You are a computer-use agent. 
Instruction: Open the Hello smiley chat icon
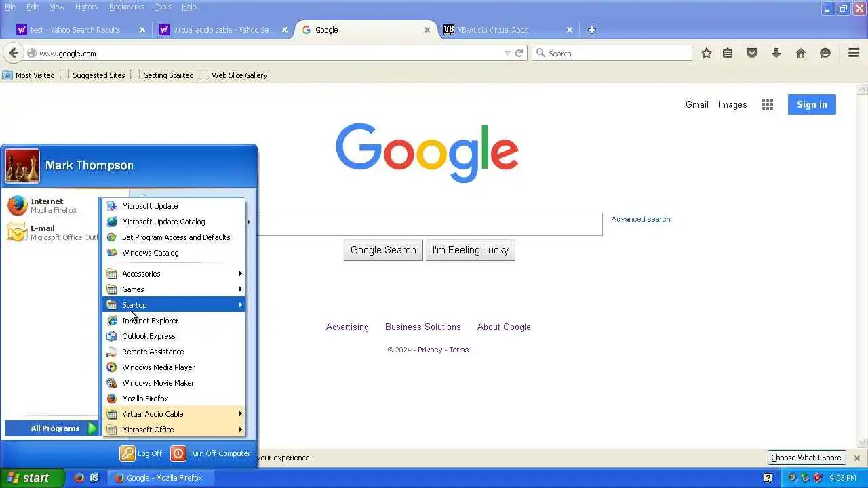[x=825, y=53]
